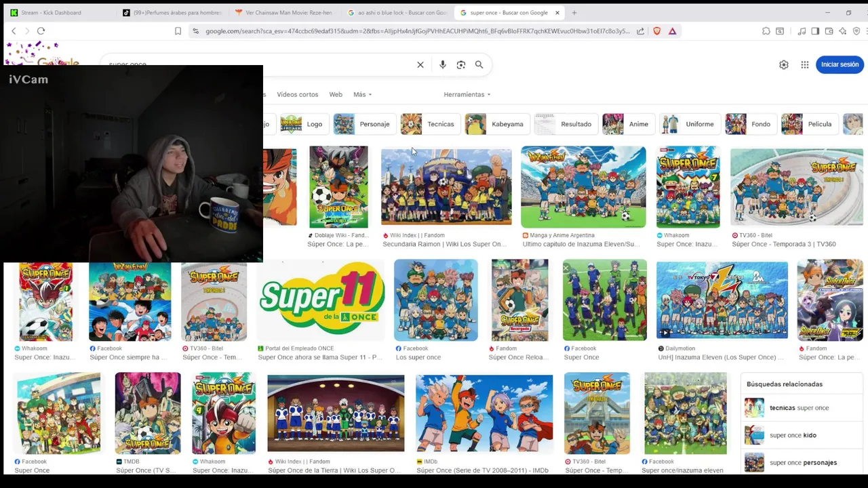Image resolution: width=868 pixels, height=488 pixels.
Task: Open Google quick settings gear
Action: pyautogui.click(x=784, y=65)
